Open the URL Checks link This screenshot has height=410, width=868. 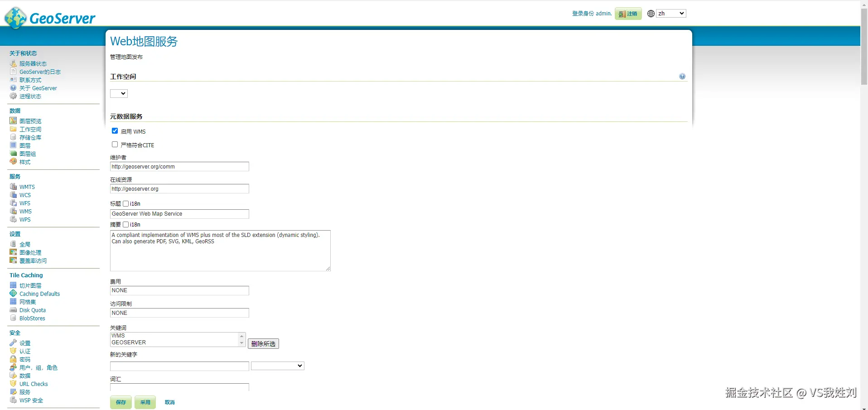[34, 384]
